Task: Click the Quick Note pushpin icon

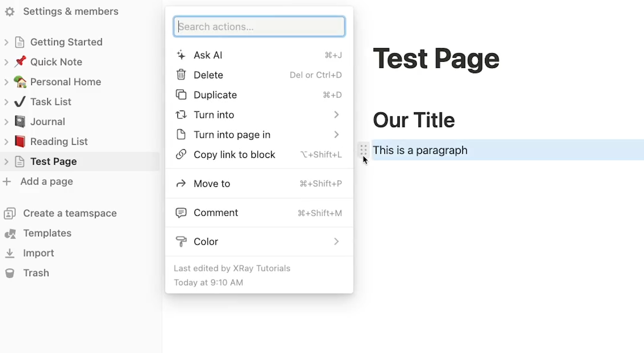Action: (x=20, y=62)
